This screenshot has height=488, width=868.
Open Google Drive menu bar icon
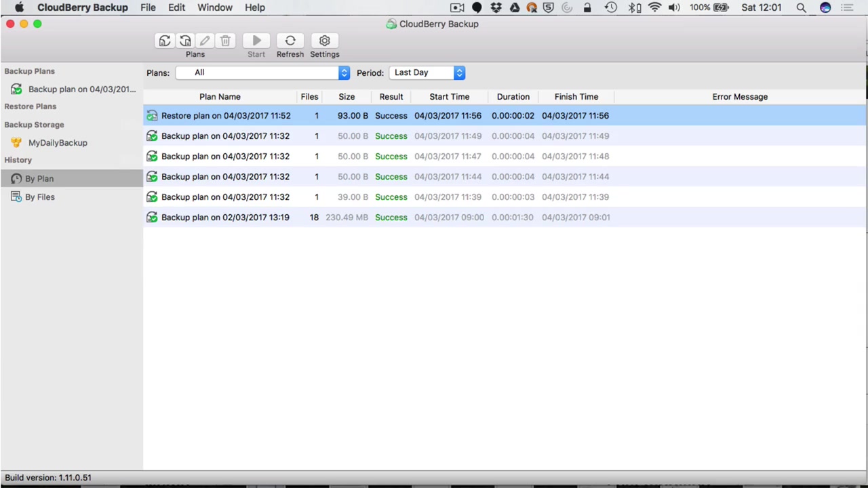click(x=515, y=7)
